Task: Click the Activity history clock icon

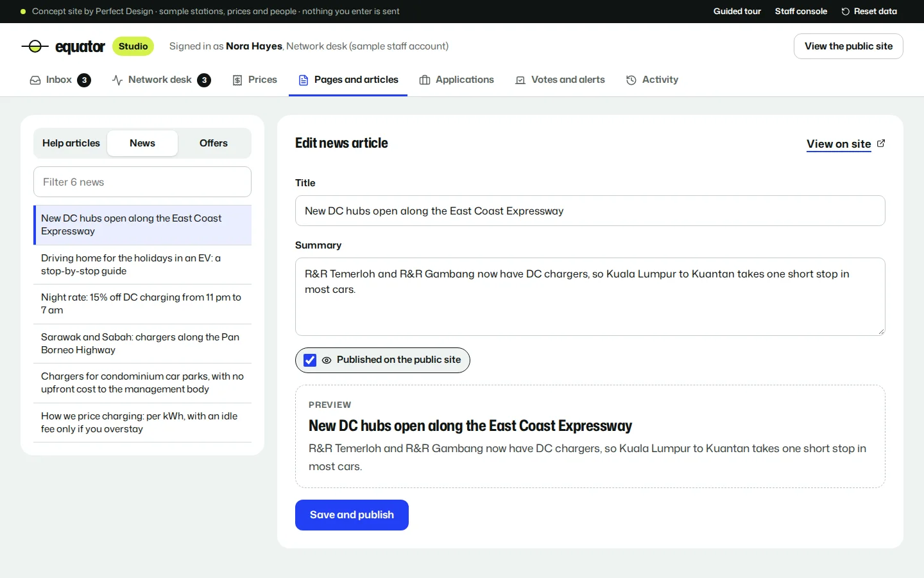Action: coord(631,80)
